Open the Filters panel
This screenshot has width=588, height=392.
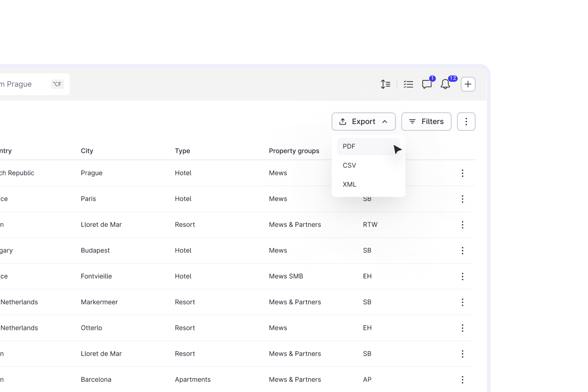[426, 122]
